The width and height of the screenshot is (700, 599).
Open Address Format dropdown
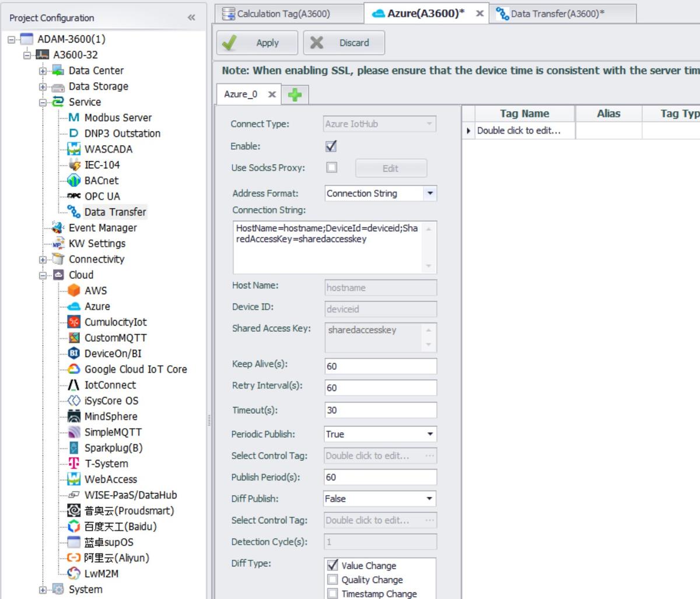click(x=430, y=193)
